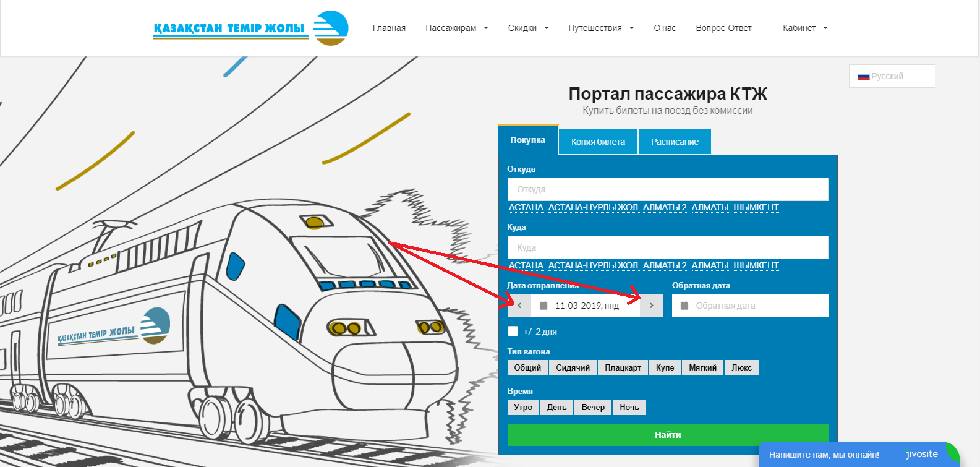This screenshot has width=980, height=467.
Task: Expand the Пассажирам dropdown menu
Action: point(457,28)
